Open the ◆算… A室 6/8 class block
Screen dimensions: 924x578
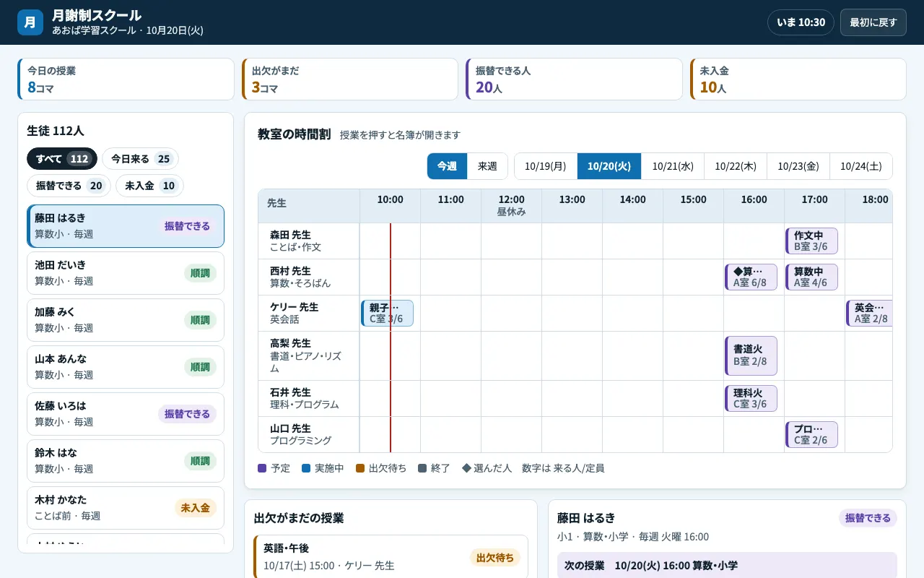click(751, 277)
